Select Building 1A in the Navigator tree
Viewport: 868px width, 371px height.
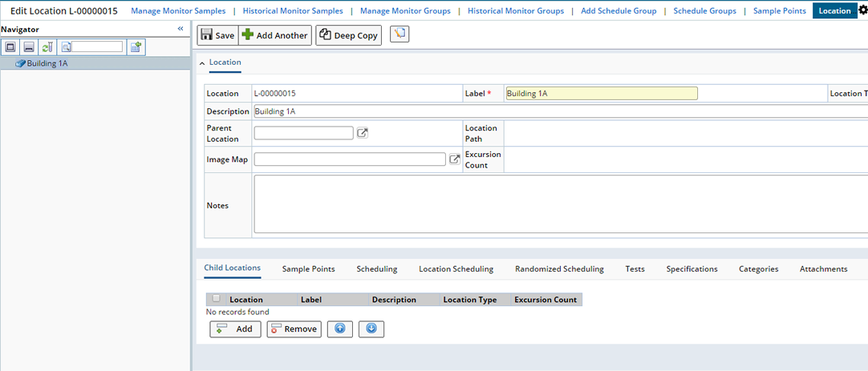tap(47, 63)
